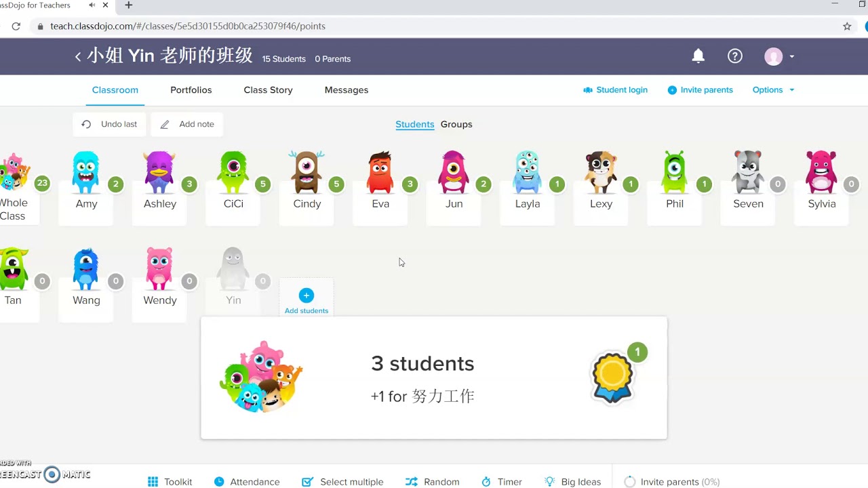Viewport: 868px width, 488px height.
Task: Open the notifications bell
Action: click(698, 56)
